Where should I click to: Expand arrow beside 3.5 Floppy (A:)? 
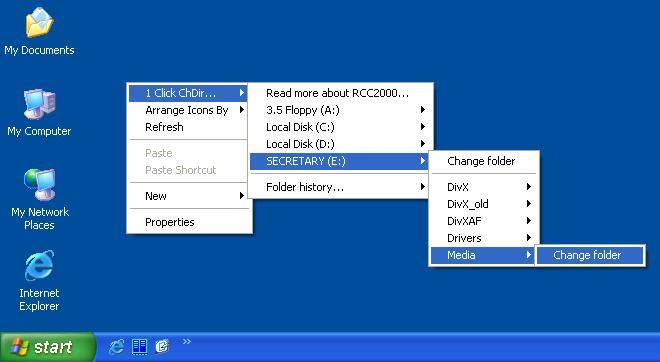pos(423,110)
